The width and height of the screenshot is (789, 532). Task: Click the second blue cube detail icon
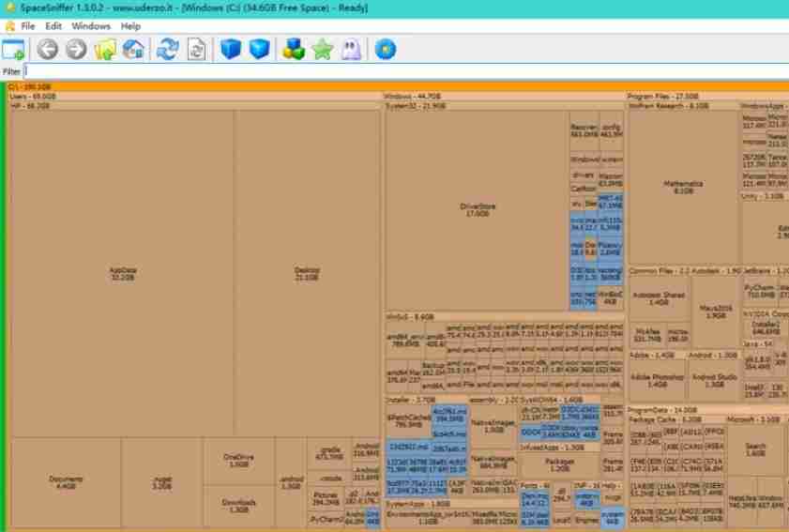260,50
